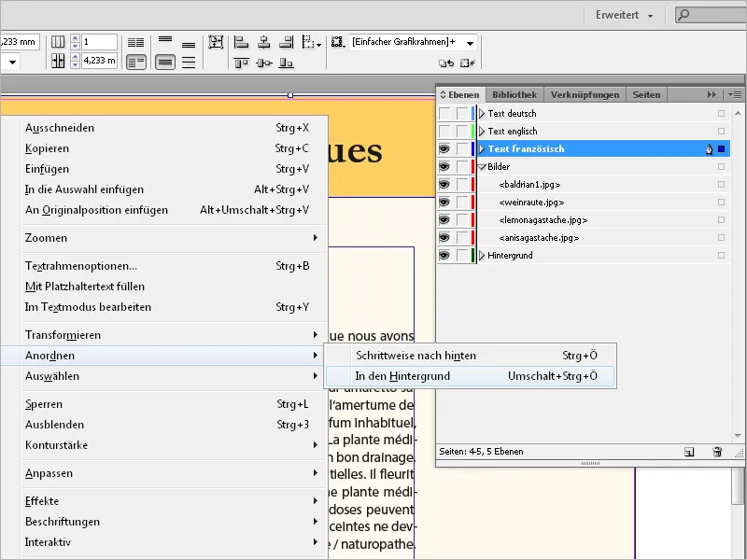Click the dark green color bar of Hintergrund
The width and height of the screenshot is (747, 560).
473,255
